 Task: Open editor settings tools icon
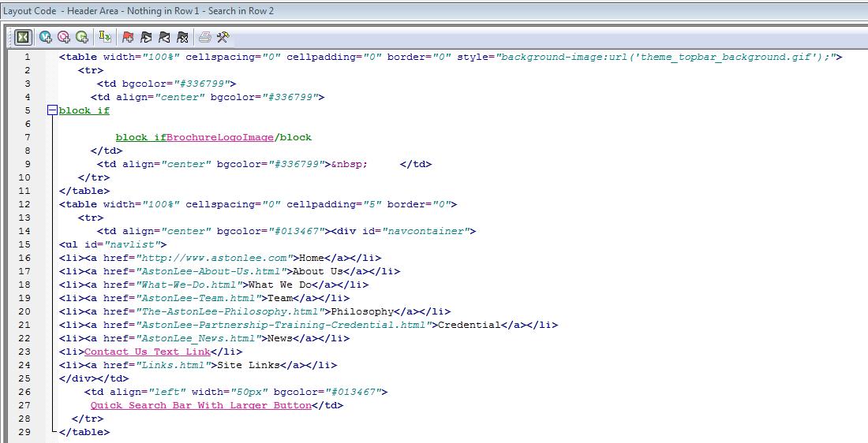(223, 37)
